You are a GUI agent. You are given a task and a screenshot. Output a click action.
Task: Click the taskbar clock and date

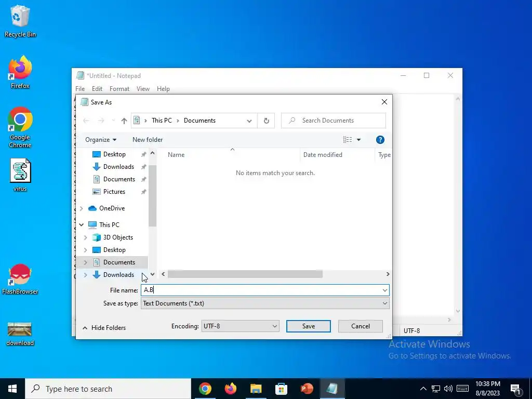487,389
